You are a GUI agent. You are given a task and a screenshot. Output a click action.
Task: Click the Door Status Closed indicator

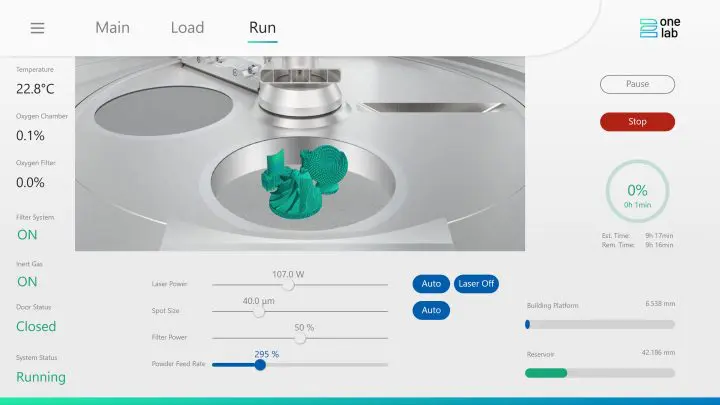36,326
